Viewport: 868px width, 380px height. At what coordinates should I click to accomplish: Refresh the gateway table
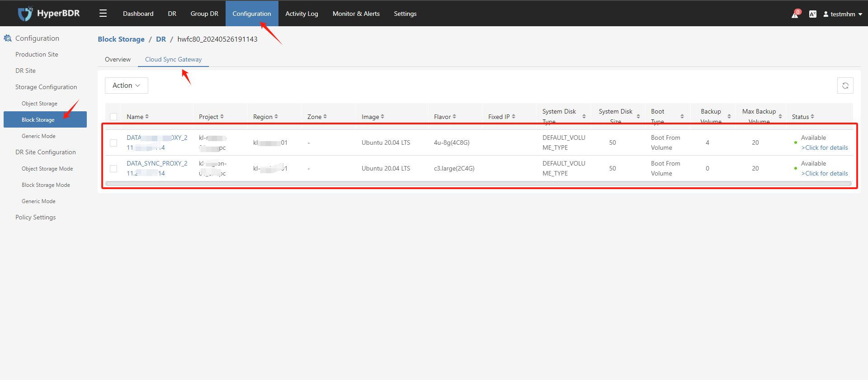(x=845, y=85)
